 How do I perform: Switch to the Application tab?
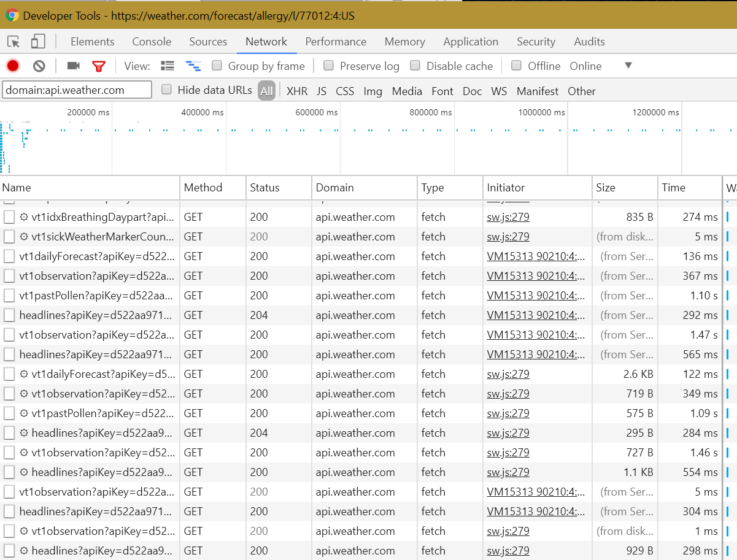[x=471, y=42]
